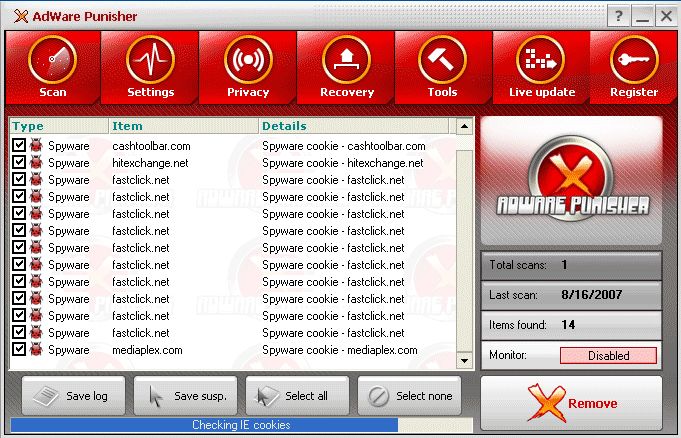Select the cashtoolbar.com item text
This screenshot has height=438, width=681.
pos(151,146)
